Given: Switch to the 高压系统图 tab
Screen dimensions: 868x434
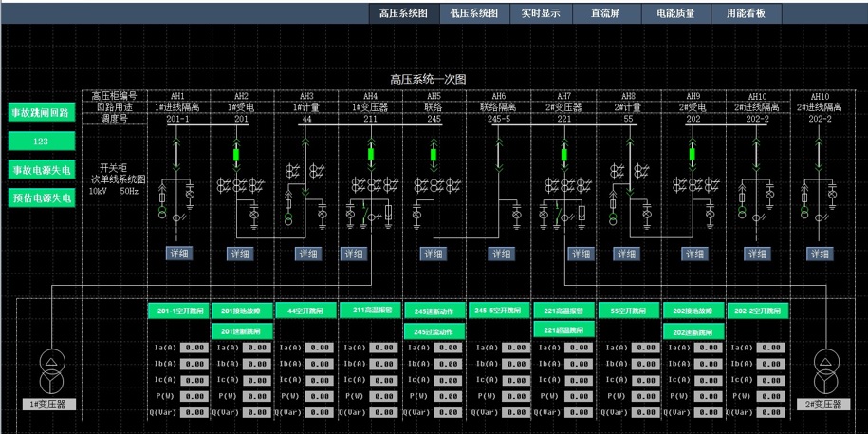Looking at the screenshot, I should 404,14.
